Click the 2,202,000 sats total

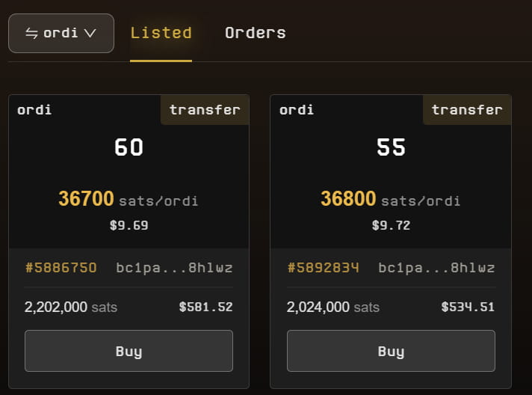71,307
